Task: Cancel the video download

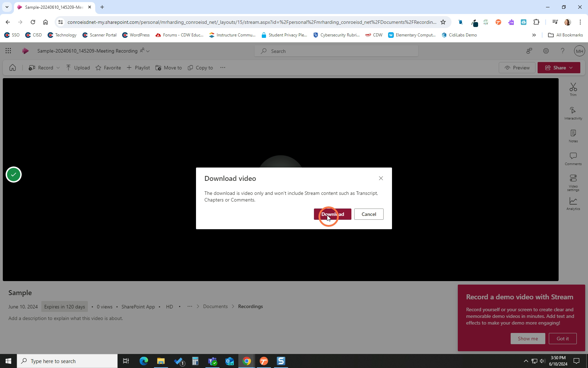Action: (369, 214)
